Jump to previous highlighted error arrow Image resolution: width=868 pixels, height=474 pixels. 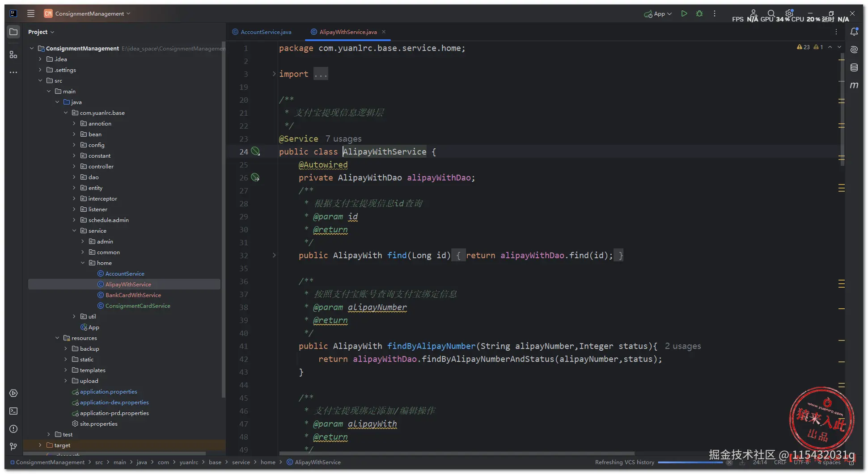(x=830, y=47)
